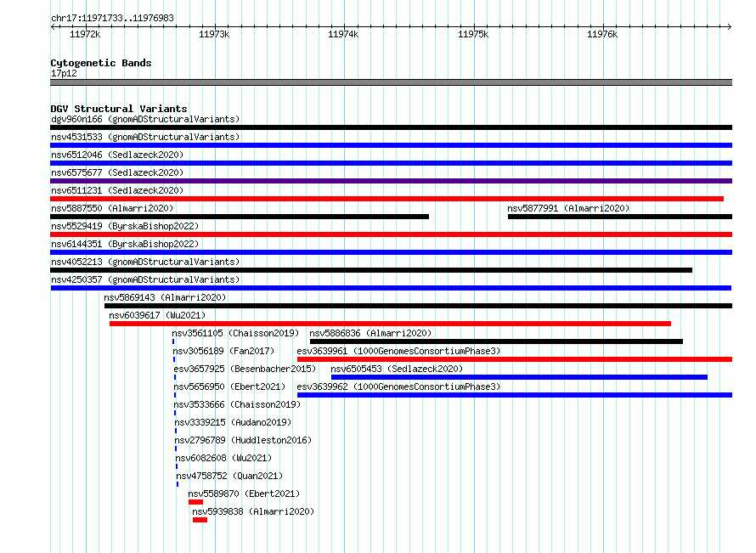Open the nsv6144351 ByrskaBishop2022 label

tap(125, 244)
